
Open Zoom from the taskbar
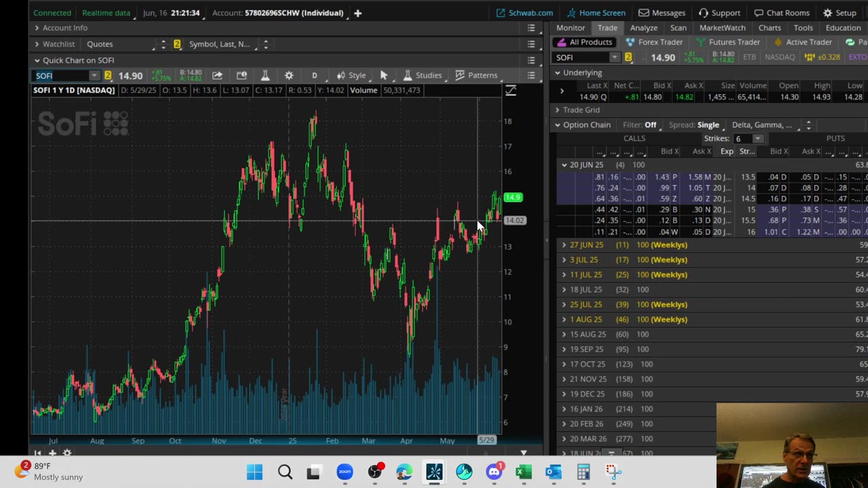(x=344, y=472)
